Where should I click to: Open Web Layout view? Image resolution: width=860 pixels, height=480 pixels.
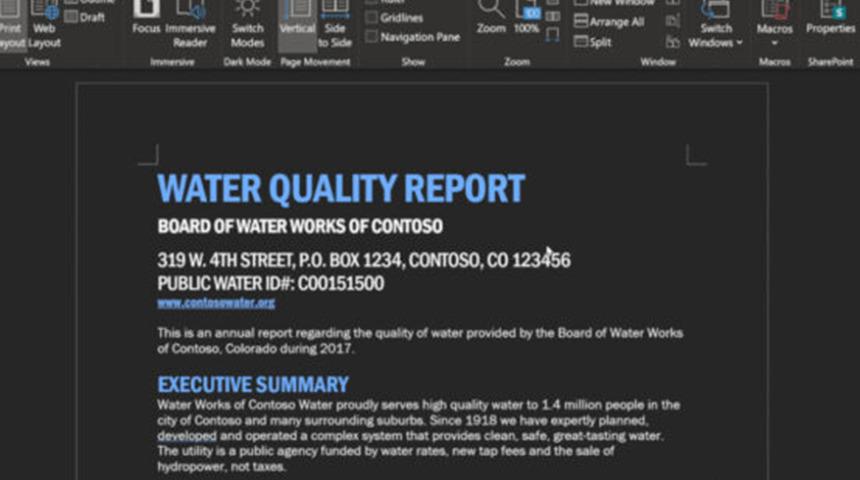click(x=44, y=25)
